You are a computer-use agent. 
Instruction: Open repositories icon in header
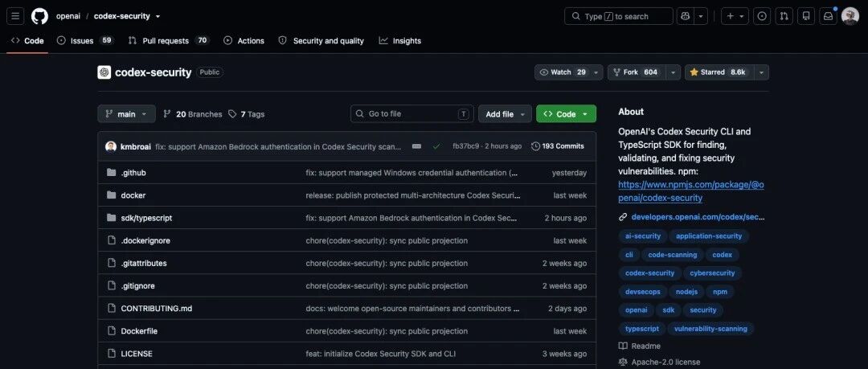[806, 16]
